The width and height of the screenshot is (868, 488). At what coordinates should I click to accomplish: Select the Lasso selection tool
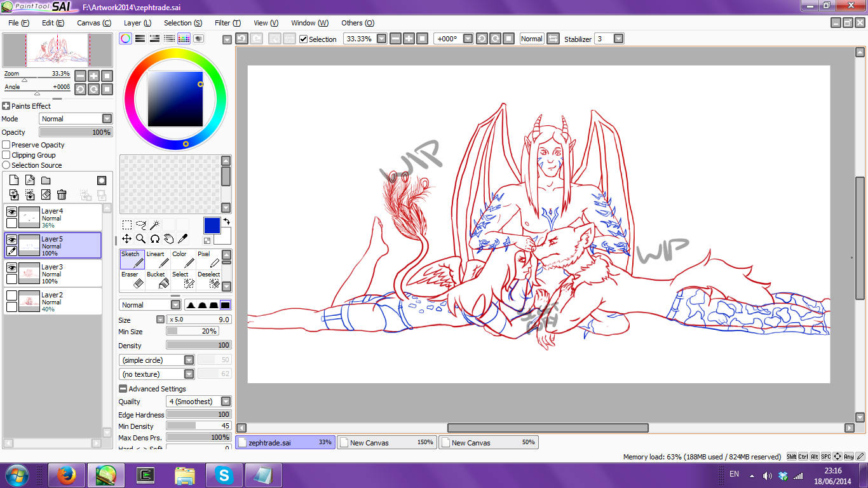pos(140,224)
